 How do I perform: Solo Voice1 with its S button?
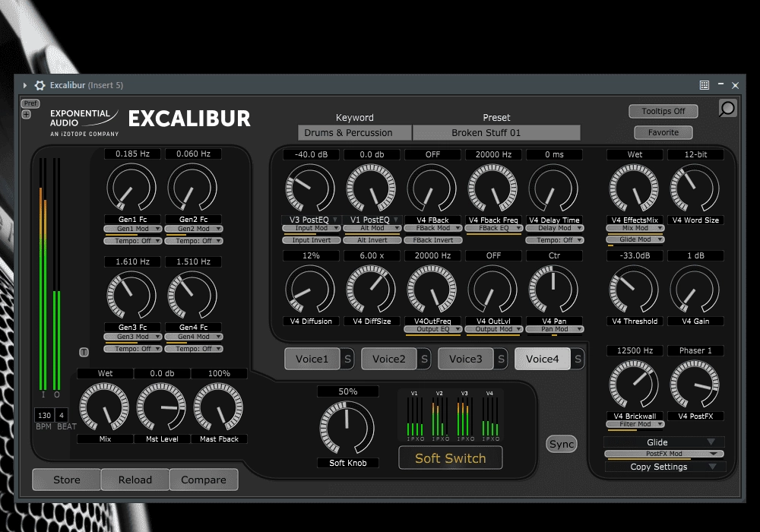[347, 359]
